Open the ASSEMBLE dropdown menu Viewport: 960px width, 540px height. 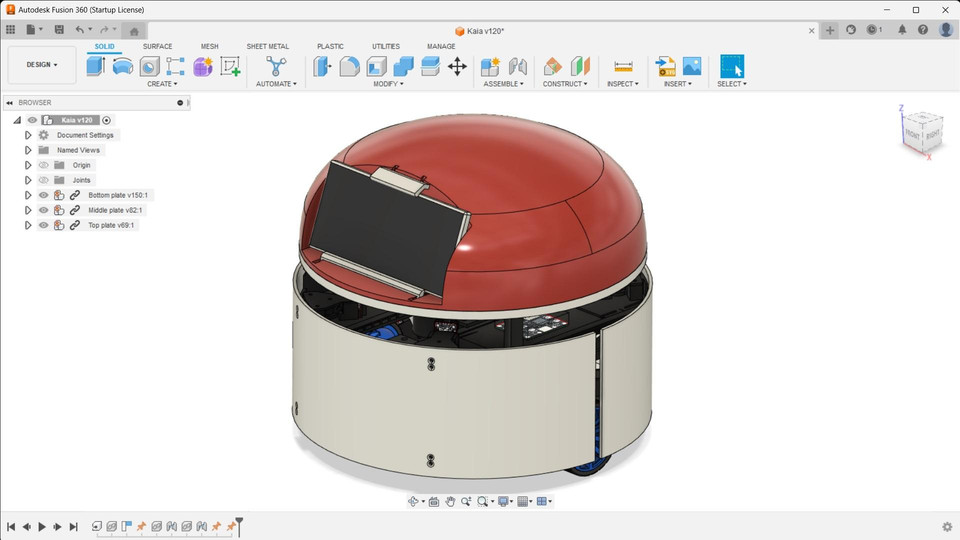click(503, 84)
